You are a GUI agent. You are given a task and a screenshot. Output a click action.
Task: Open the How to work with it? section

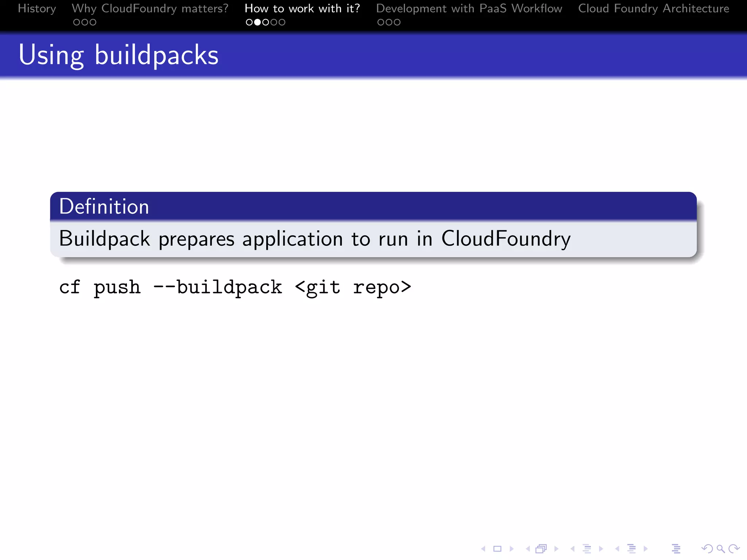point(302,8)
